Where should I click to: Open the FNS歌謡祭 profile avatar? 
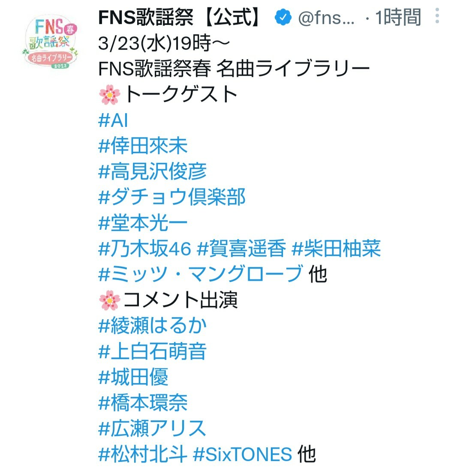click(x=51, y=42)
